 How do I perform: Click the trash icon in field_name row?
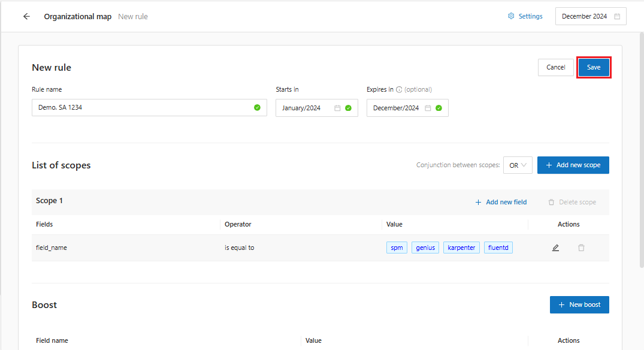coord(581,248)
